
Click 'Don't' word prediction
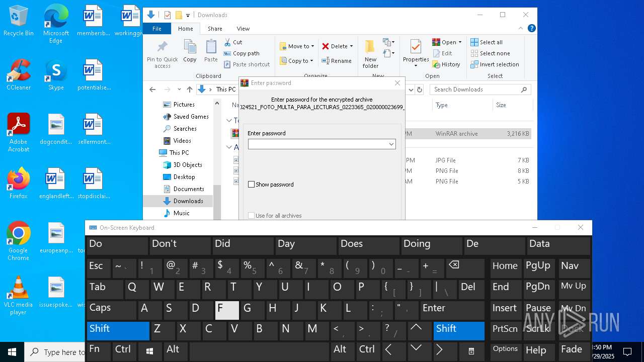click(x=180, y=245)
